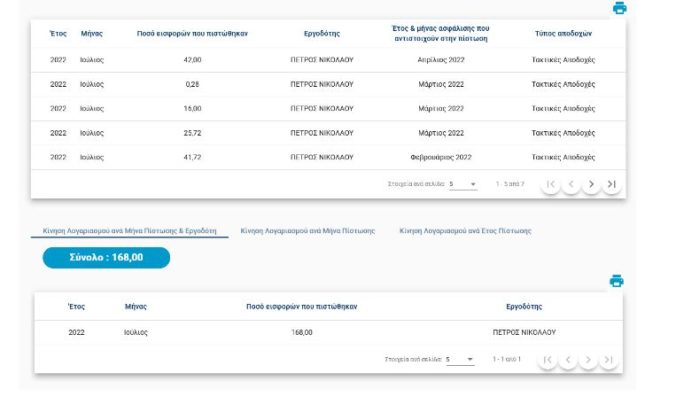Select 'Κίνηση Λογαριασμού ανά Μήνα Πίστωσης & Εργοδότη' tab

click(130, 231)
